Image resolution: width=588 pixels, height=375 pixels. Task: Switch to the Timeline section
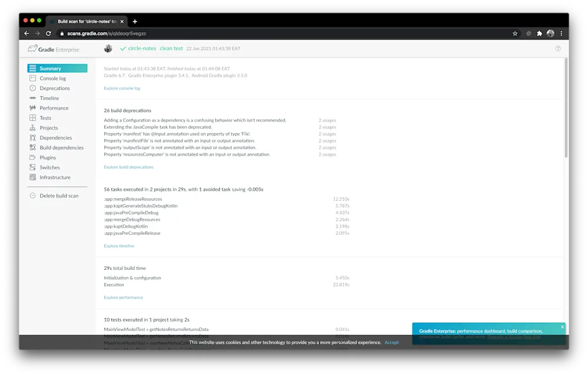[x=49, y=98]
